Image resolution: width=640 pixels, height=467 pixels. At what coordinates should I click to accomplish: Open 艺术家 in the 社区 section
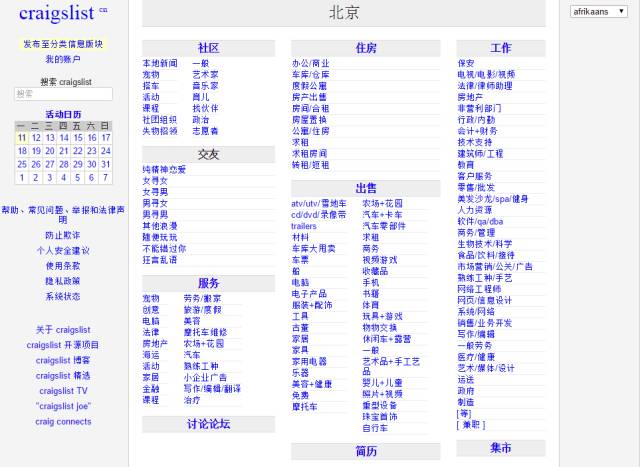pos(205,75)
